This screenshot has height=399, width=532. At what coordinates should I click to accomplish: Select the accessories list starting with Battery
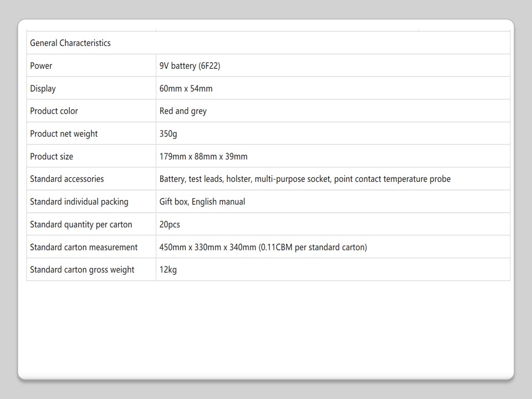pos(305,180)
